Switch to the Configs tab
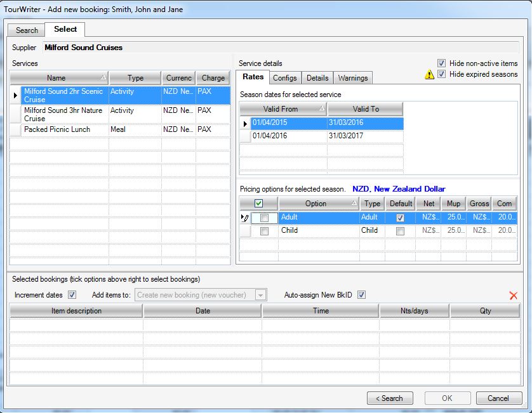The height and width of the screenshot is (413, 532). (284, 78)
